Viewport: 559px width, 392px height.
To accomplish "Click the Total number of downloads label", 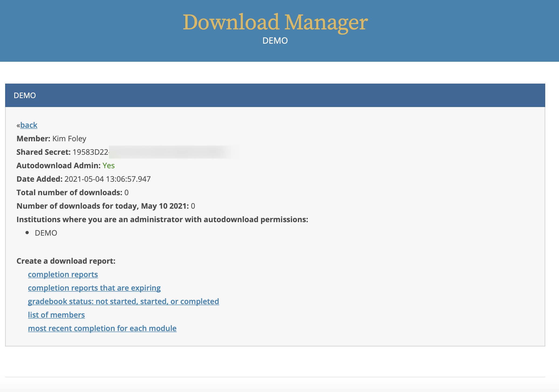I will click(x=69, y=192).
